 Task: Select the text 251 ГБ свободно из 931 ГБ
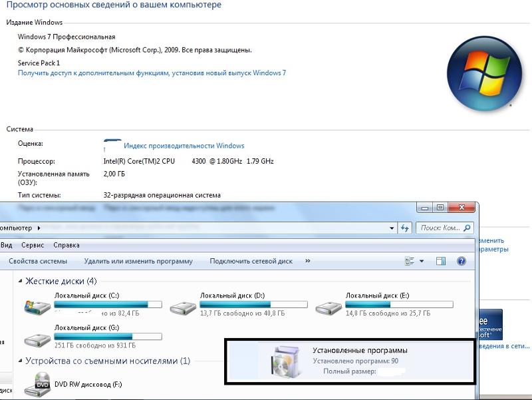pos(95,345)
